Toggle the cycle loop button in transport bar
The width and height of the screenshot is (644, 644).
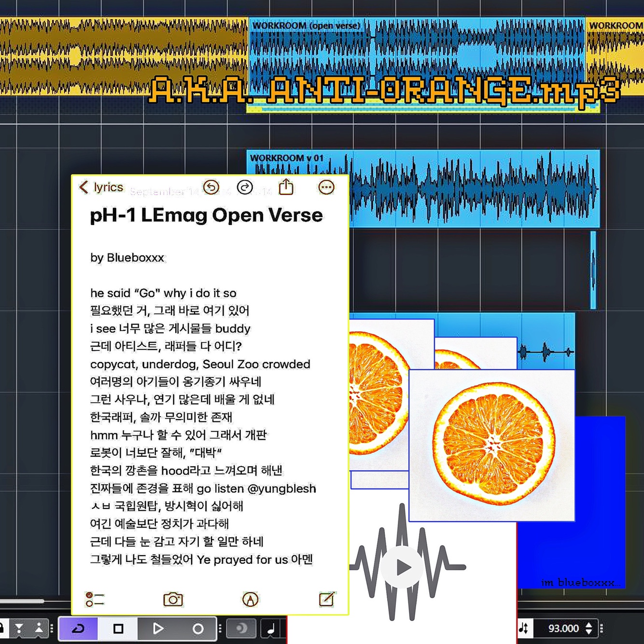(78, 629)
